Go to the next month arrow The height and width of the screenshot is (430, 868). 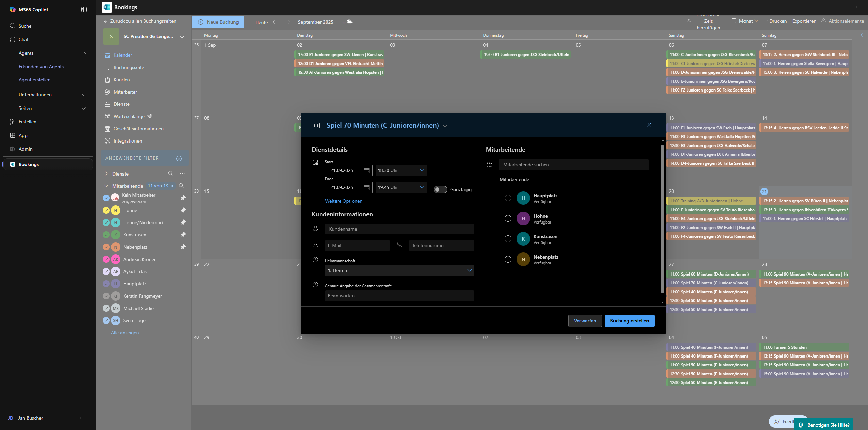tap(288, 22)
